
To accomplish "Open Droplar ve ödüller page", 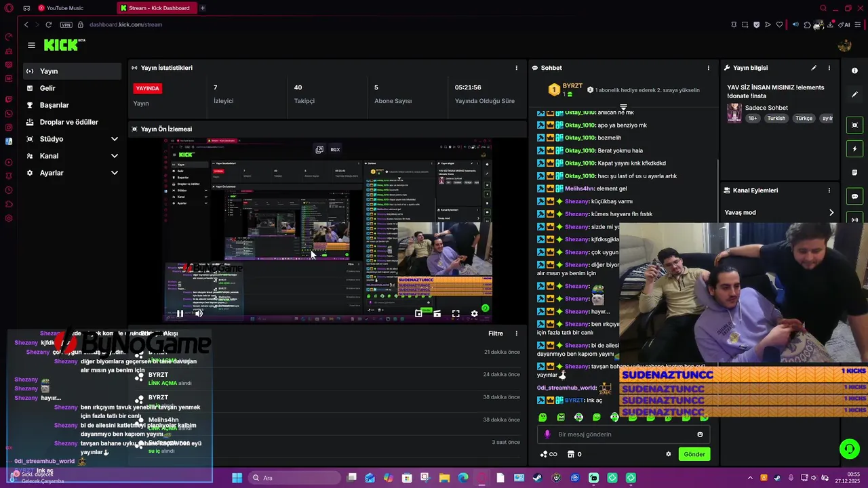I will 72,122.
